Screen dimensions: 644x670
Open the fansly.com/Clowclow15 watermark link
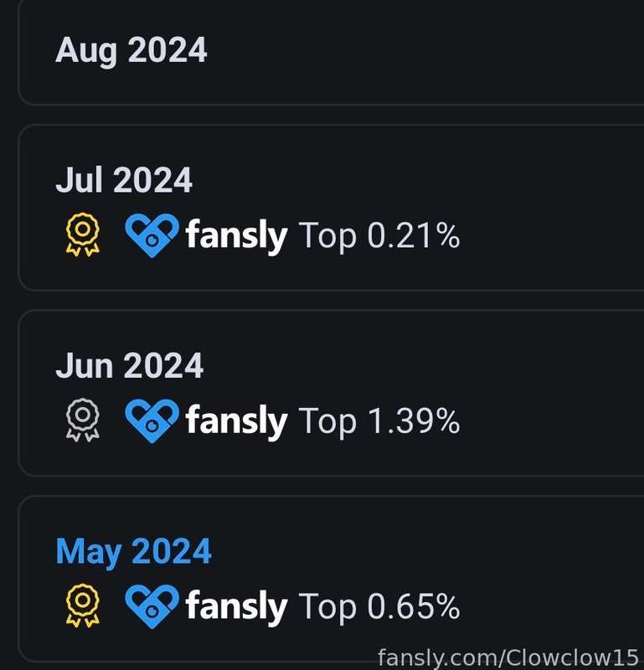[508, 657]
